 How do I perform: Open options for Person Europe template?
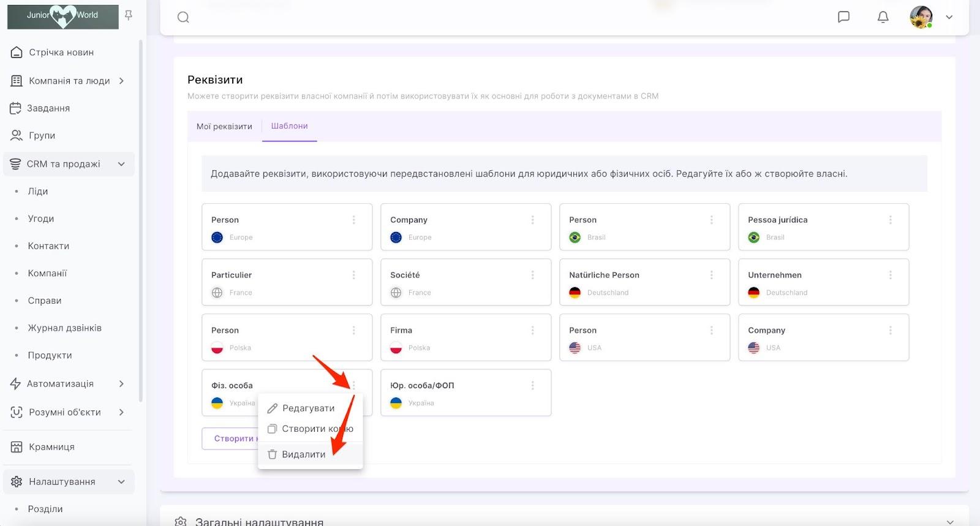353,220
